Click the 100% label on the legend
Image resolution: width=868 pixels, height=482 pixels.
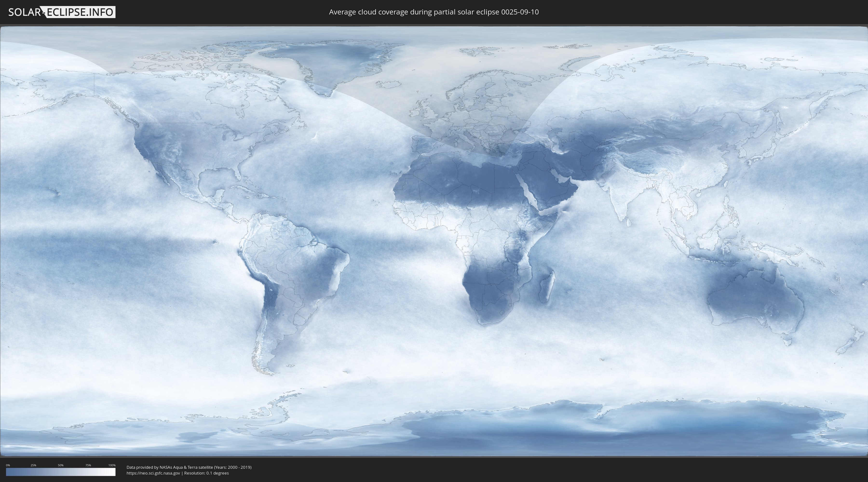[112, 465]
